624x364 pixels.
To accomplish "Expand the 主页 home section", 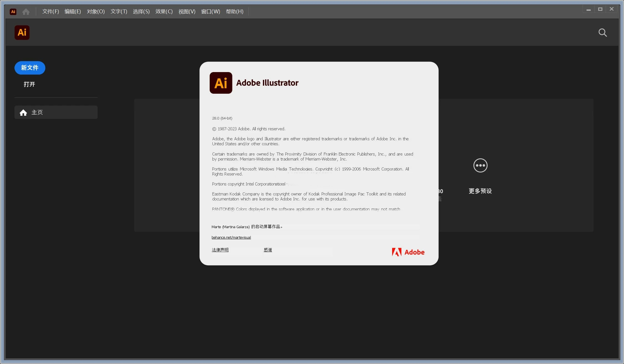I will pos(55,112).
